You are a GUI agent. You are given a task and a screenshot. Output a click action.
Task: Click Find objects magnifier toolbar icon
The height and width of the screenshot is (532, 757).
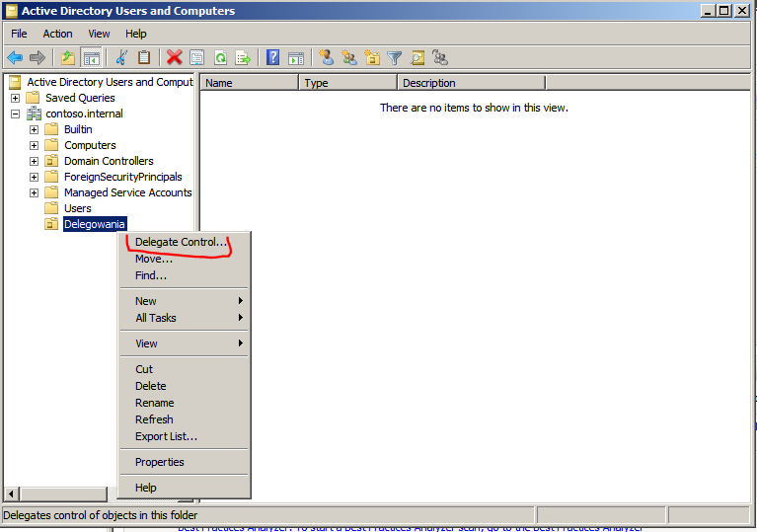pyautogui.click(x=417, y=58)
